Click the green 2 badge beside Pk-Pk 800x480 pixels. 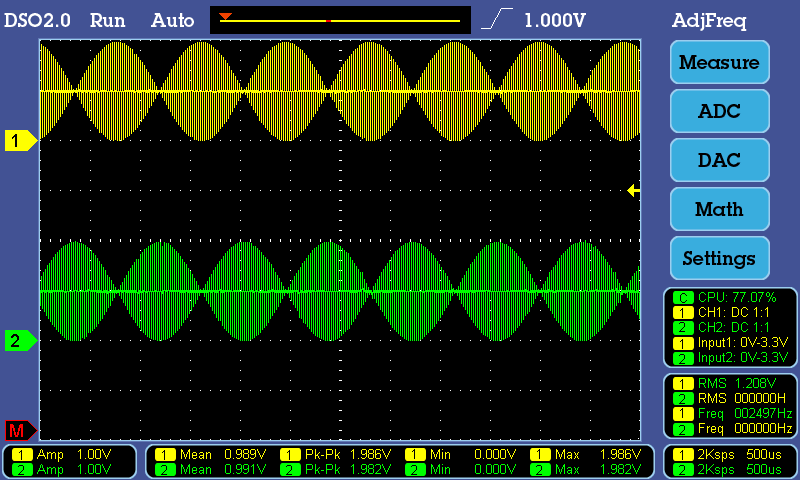[x=290, y=470]
